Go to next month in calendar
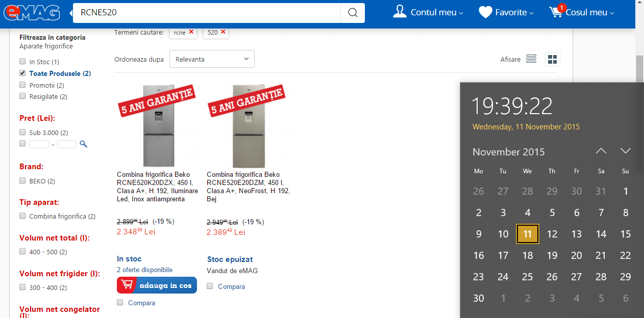 click(626, 151)
